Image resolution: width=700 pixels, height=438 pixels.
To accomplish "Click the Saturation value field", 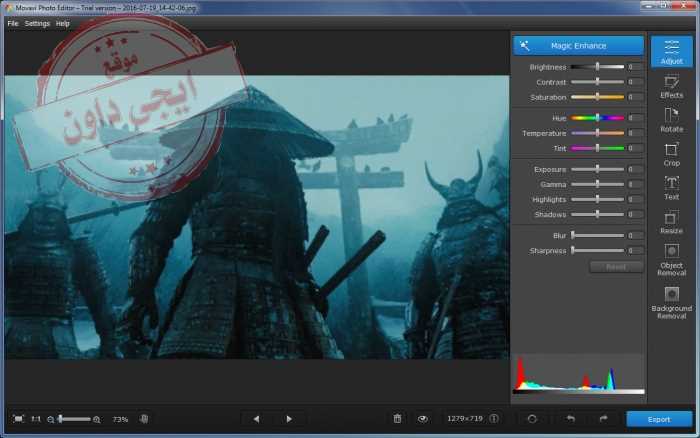I will click(x=634, y=97).
